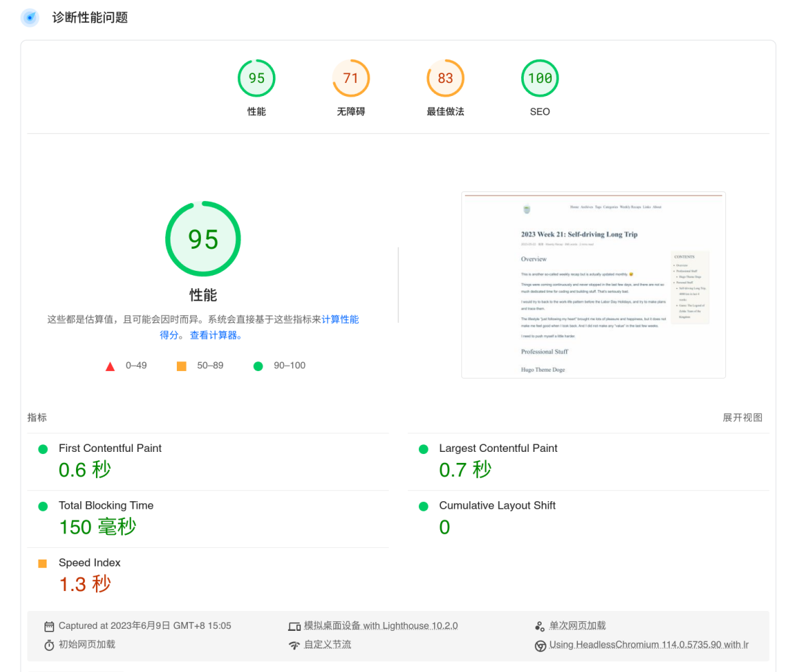This screenshot has height=672, width=785.
Task: Click the Chromium icon beside HeadlessChromium text
Action: pyautogui.click(x=540, y=645)
